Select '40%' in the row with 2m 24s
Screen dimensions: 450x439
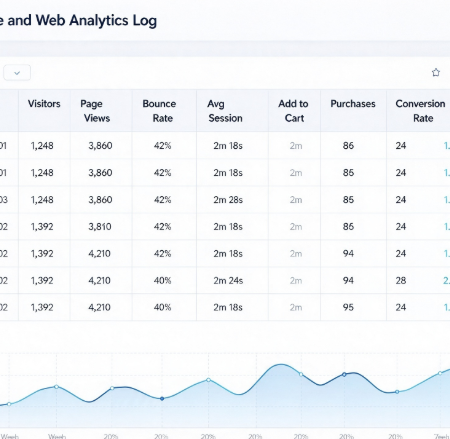[162, 281]
